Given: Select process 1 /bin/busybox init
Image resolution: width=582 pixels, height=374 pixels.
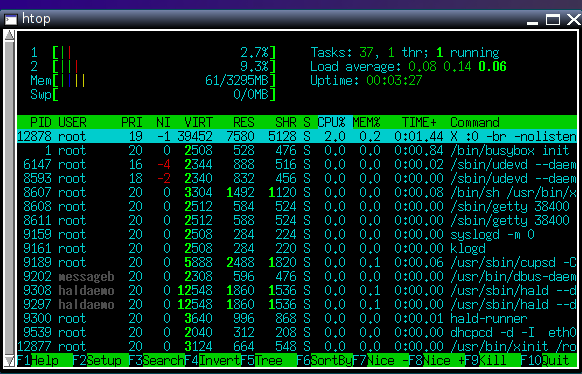Looking at the screenshot, I should point(297,150).
